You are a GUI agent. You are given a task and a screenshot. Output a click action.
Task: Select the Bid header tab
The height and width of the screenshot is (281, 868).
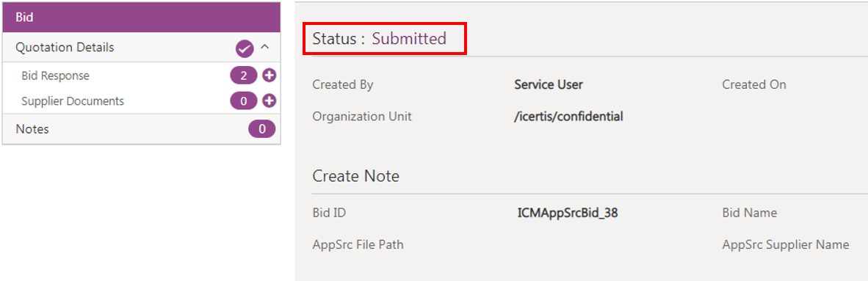[x=142, y=17]
